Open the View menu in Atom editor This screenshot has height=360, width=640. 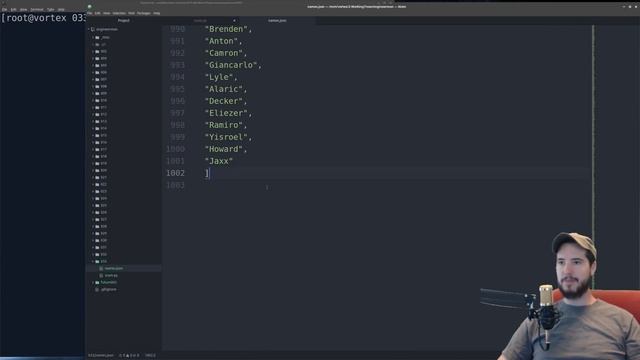[x=107, y=13]
